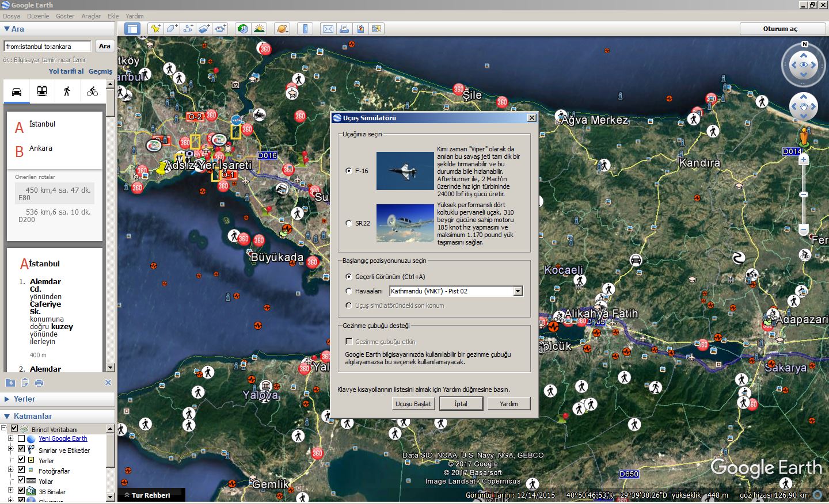Expand Sınırlar ve Etiketler tree node

[10, 449]
